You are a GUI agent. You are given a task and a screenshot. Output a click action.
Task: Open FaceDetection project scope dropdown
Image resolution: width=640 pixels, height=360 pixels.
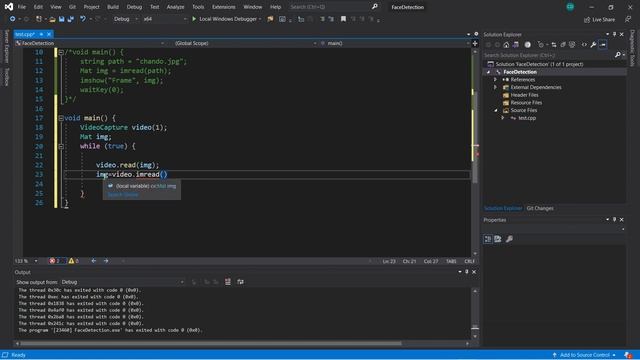(x=90, y=43)
